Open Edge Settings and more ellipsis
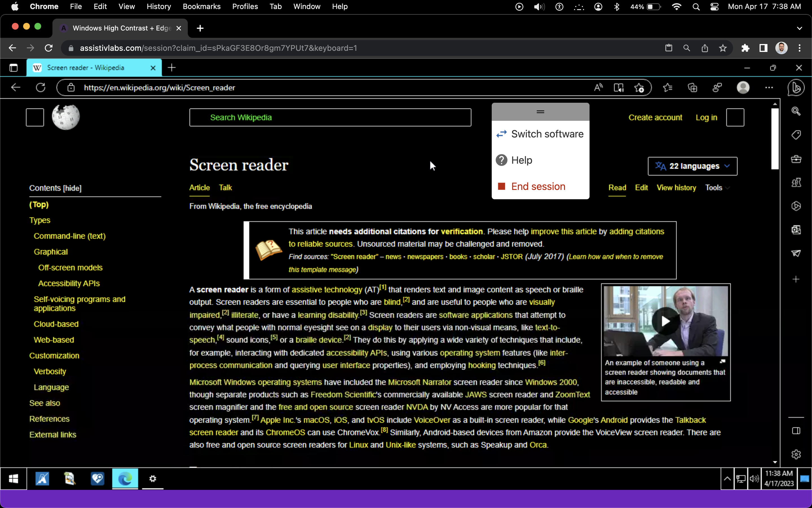The width and height of the screenshot is (812, 508). [769, 88]
